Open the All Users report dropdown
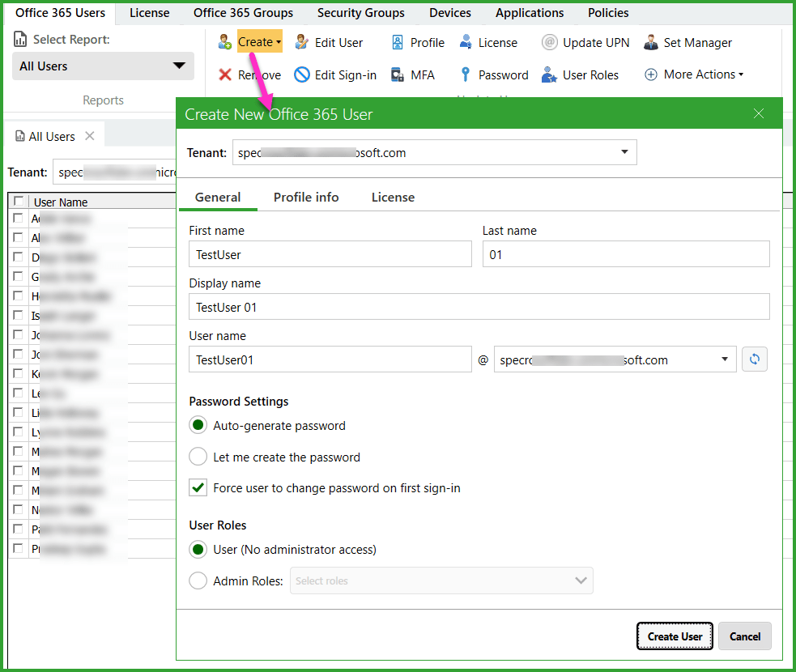This screenshot has width=796, height=672. pyautogui.click(x=103, y=66)
